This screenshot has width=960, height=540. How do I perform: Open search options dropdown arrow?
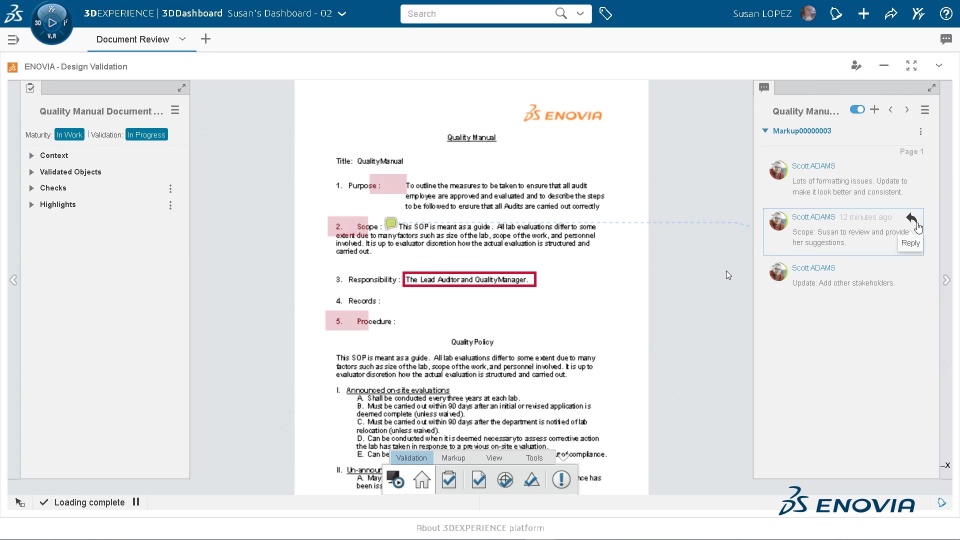(580, 13)
